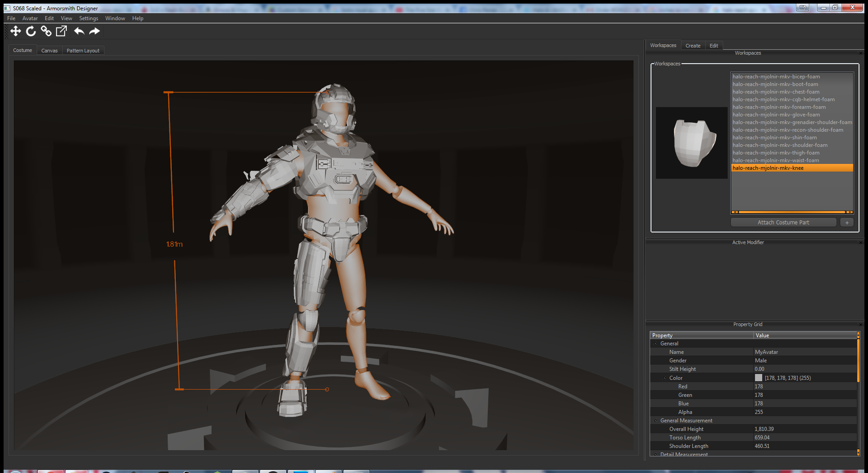Switch to the Canvas tab
This screenshot has height=473, width=868.
tap(49, 51)
